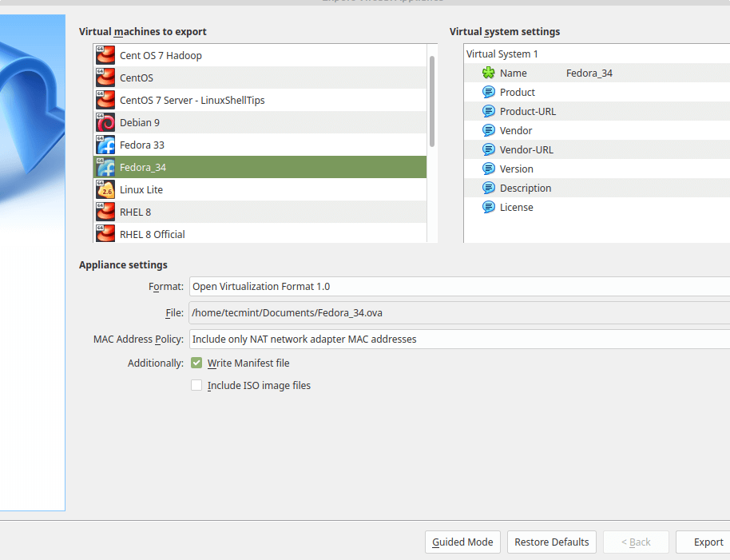Click the Description speech bubble icon
The height and width of the screenshot is (560, 730).
pyautogui.click(x=488, y=188)
